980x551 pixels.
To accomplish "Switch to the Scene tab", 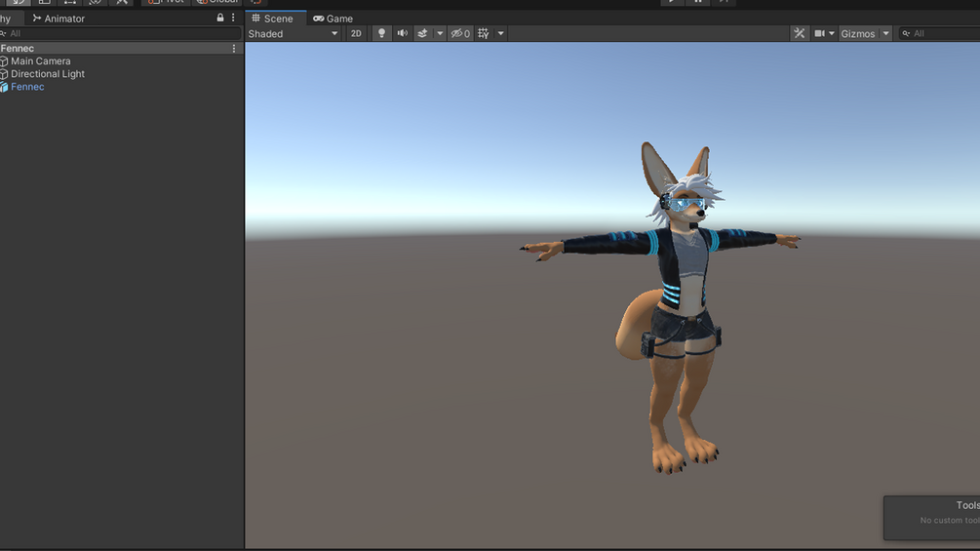I will [x=272, y=19].
